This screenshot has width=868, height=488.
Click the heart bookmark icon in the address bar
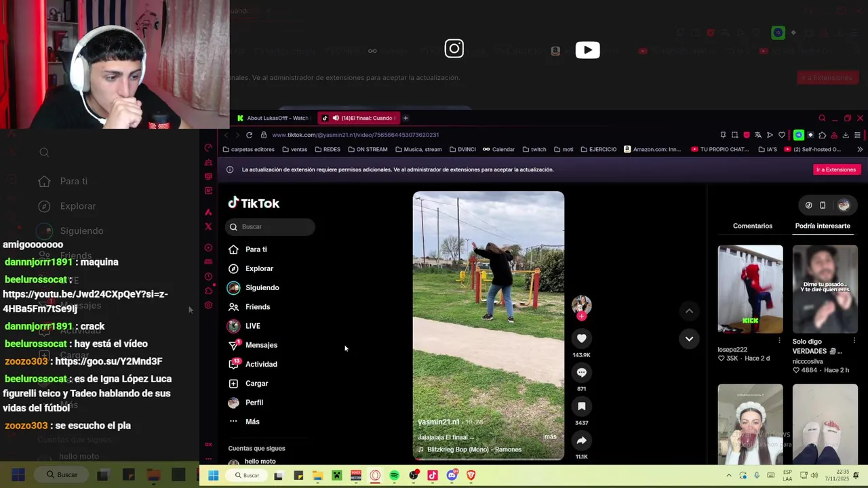tap(781, 135)
